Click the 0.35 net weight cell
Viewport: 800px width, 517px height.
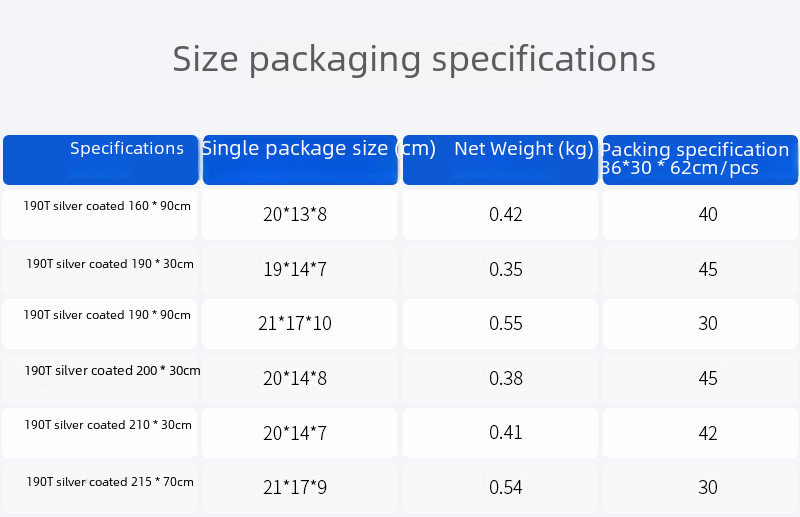506,270
